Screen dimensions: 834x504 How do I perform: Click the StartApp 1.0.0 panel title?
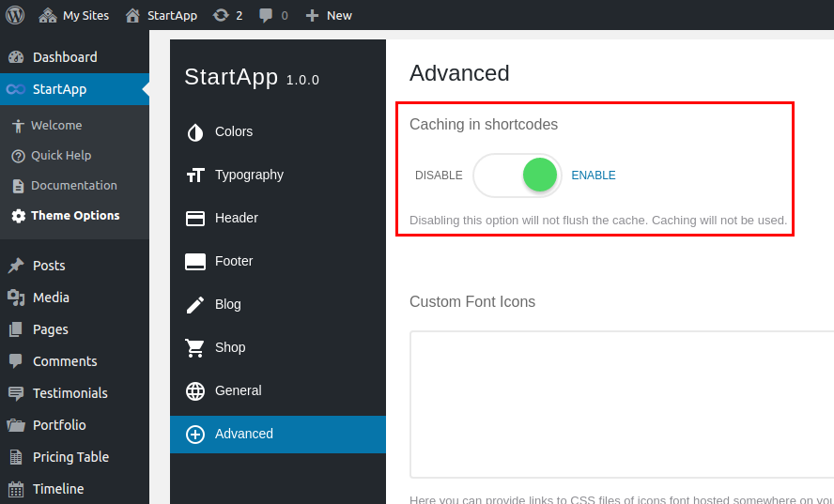pyautogui.click(x=252, y=78)
